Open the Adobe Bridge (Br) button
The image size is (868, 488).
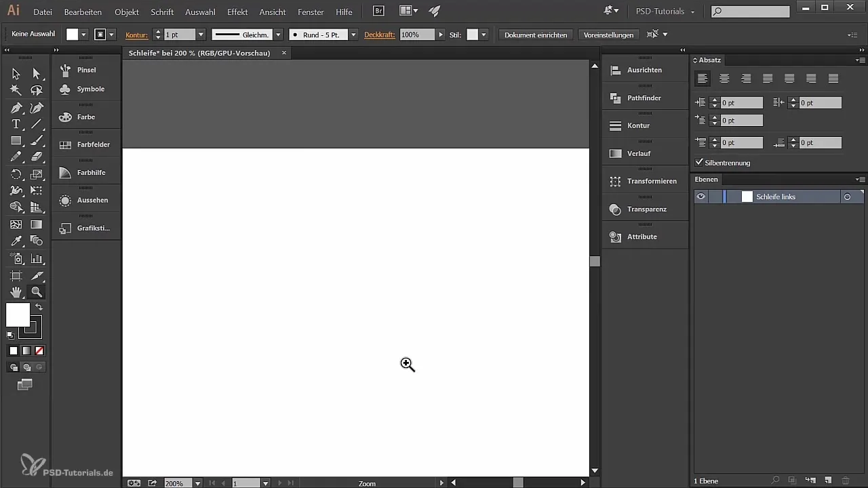click(379, 12)
